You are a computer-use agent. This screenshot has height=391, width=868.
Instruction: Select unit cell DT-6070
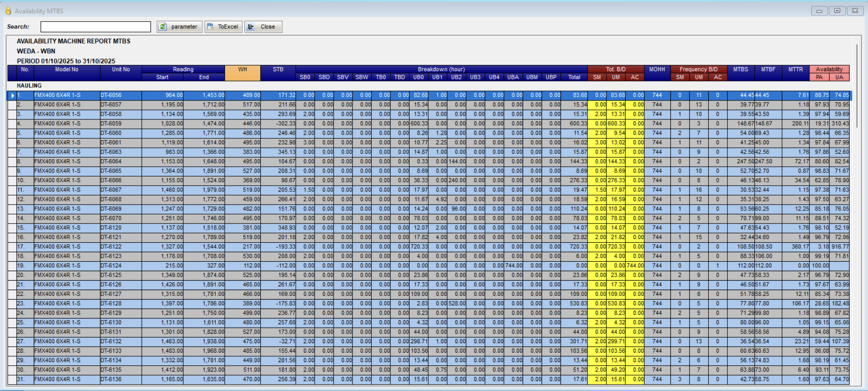(121, 218)
